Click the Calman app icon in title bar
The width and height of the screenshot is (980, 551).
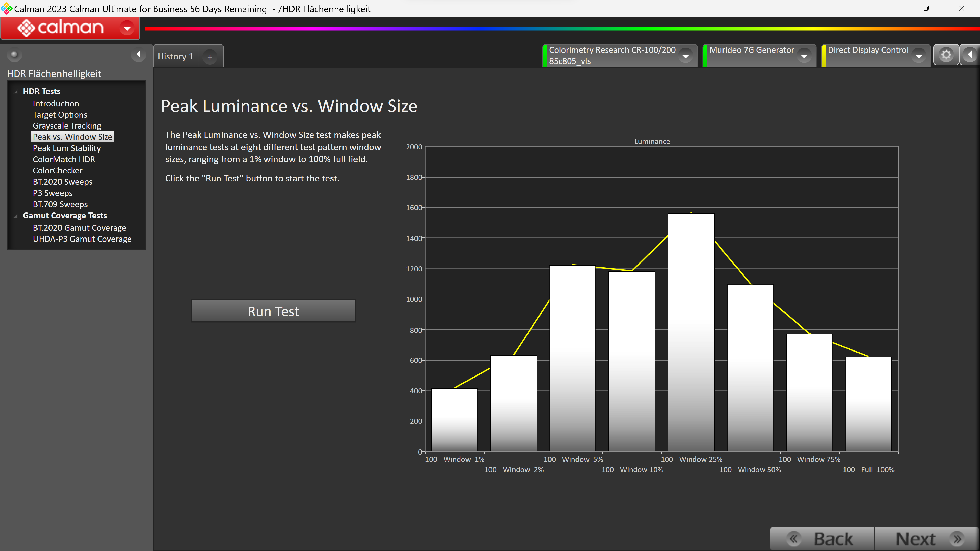[6, 8]
